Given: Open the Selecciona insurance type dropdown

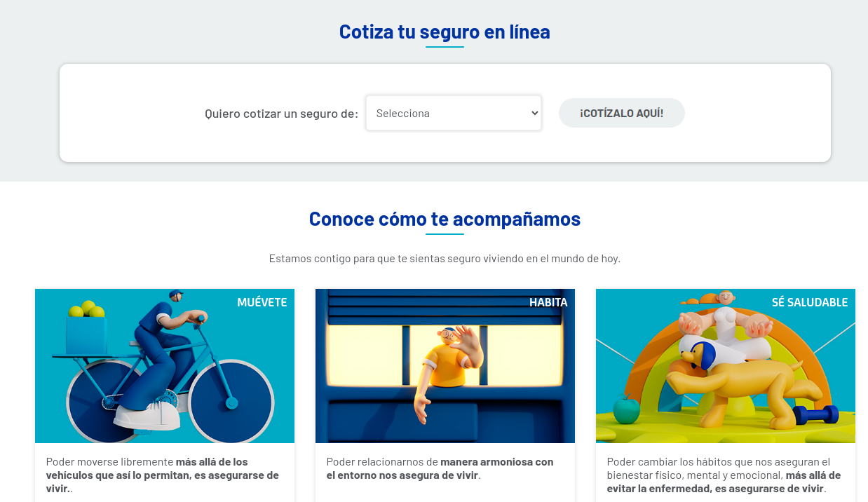Looking at the screenshot, I should click(454, 113).
